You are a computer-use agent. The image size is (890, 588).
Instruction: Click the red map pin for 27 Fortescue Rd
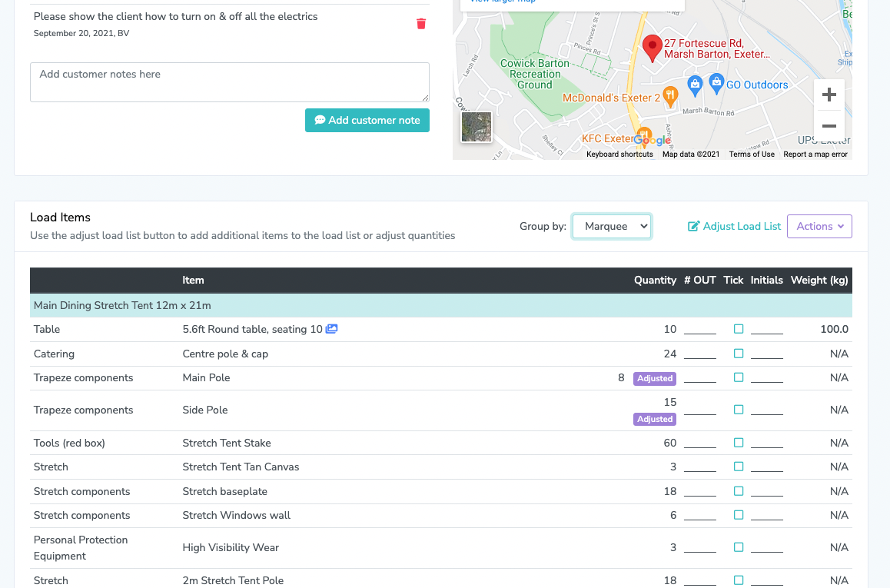tap(653, 48)
